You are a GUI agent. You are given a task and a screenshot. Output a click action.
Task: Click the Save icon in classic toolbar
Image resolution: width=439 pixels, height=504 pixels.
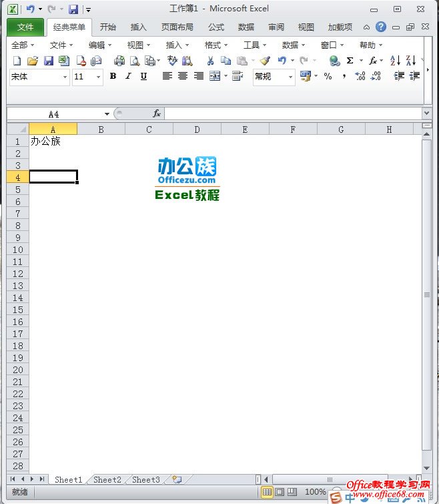click(49, 61)
